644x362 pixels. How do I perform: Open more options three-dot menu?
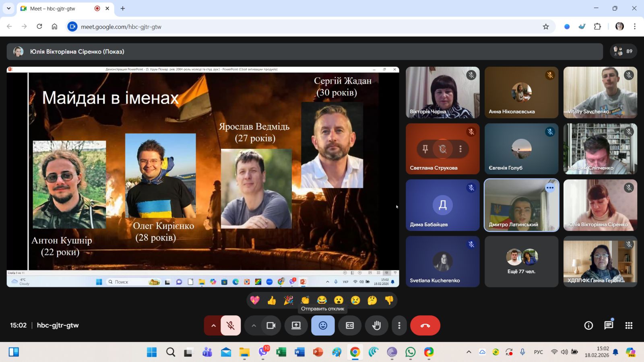pos(399,325)
